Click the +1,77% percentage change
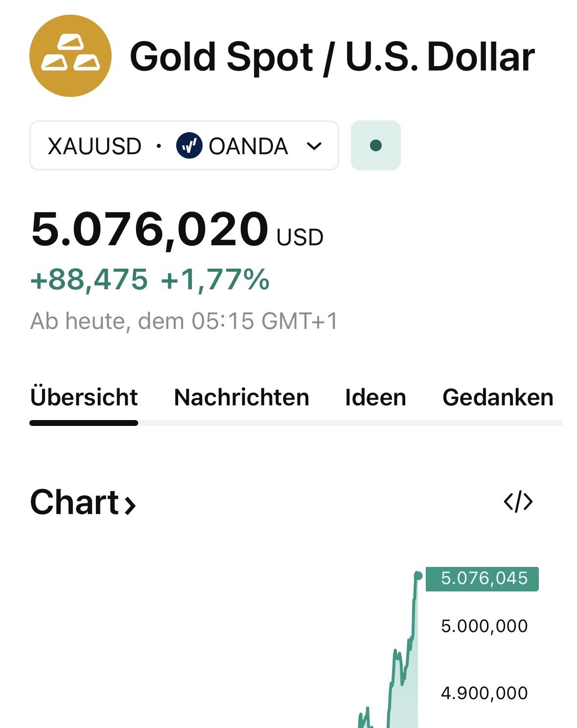 pyautogui.click(x=215, y=280)
